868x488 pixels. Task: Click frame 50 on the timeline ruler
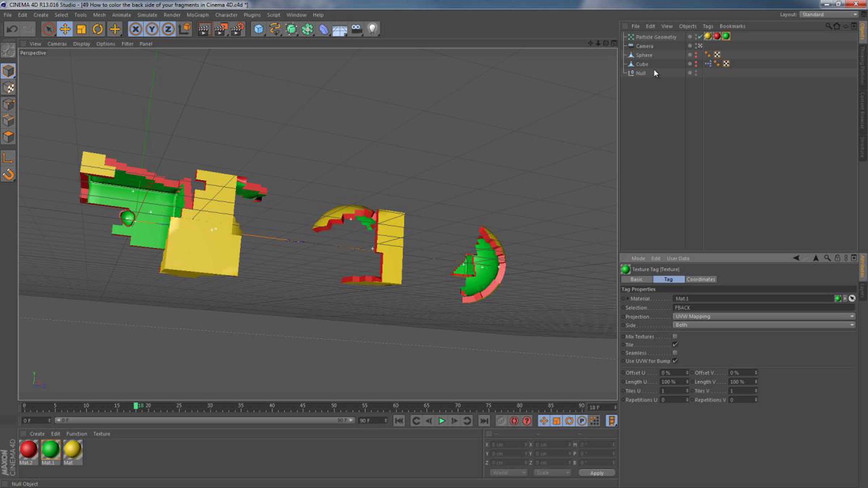click(x=334, y=406)
